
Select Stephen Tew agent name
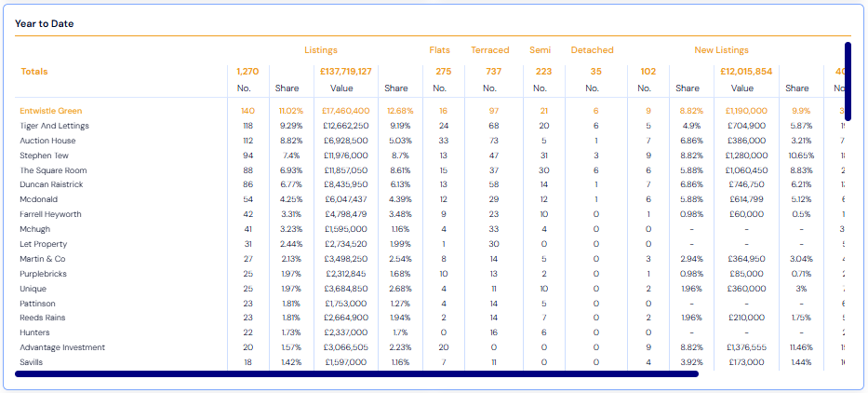pyautogui.click(x=44, y=156)
